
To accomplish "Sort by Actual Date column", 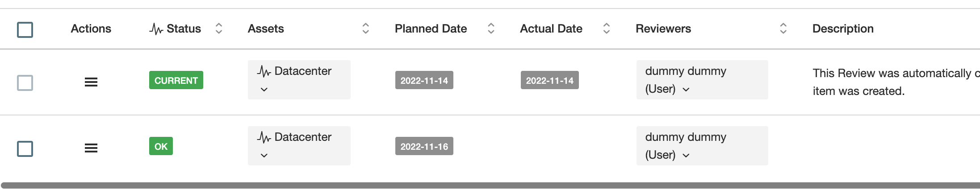I will click(606, 29).
